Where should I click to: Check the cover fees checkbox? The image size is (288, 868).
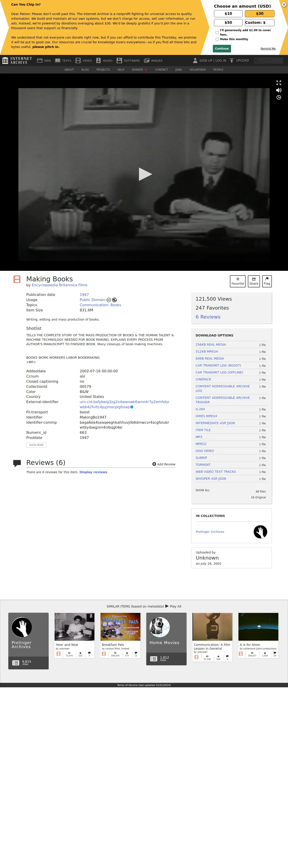pyautogui.click(x=217, y=33)
